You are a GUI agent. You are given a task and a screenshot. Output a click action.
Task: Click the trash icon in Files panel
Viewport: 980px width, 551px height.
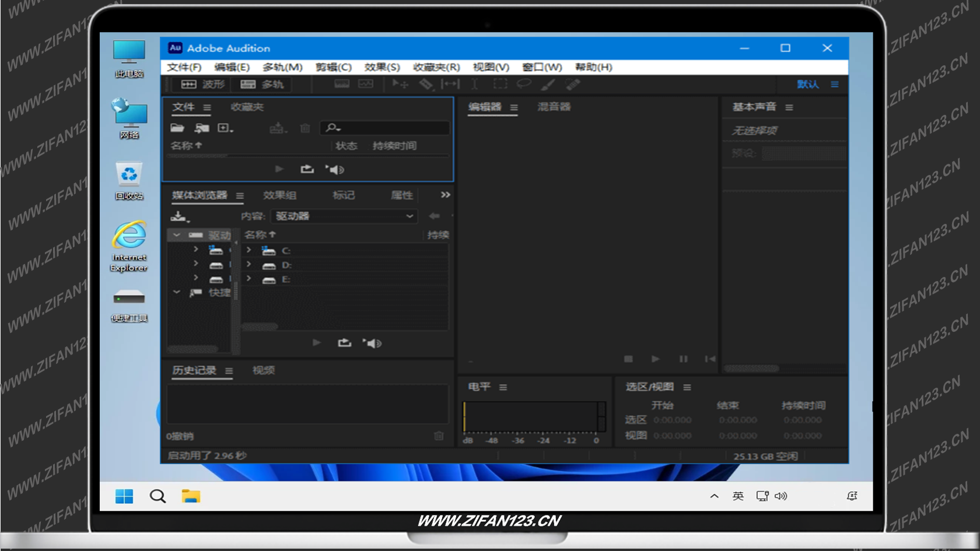pos(305,128)
